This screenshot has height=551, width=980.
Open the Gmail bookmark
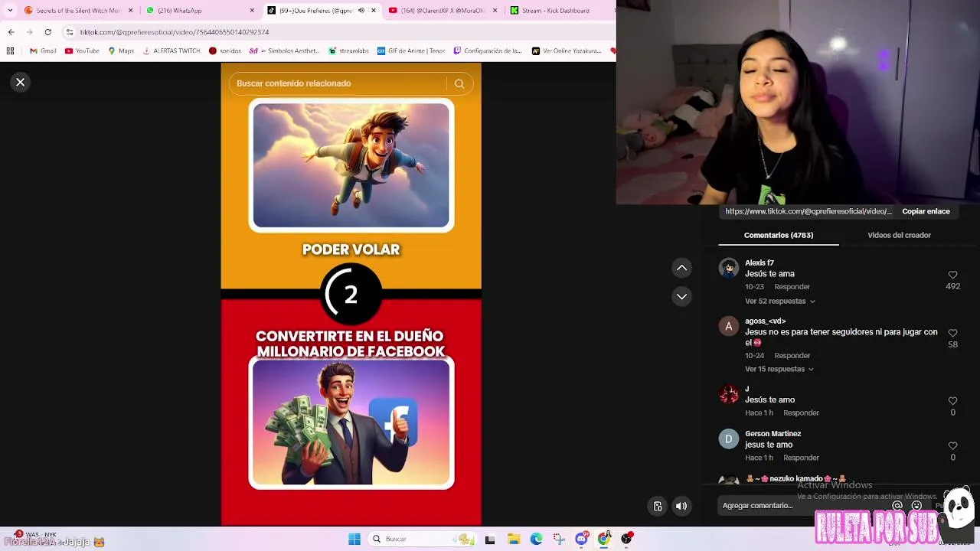(43, 51)
